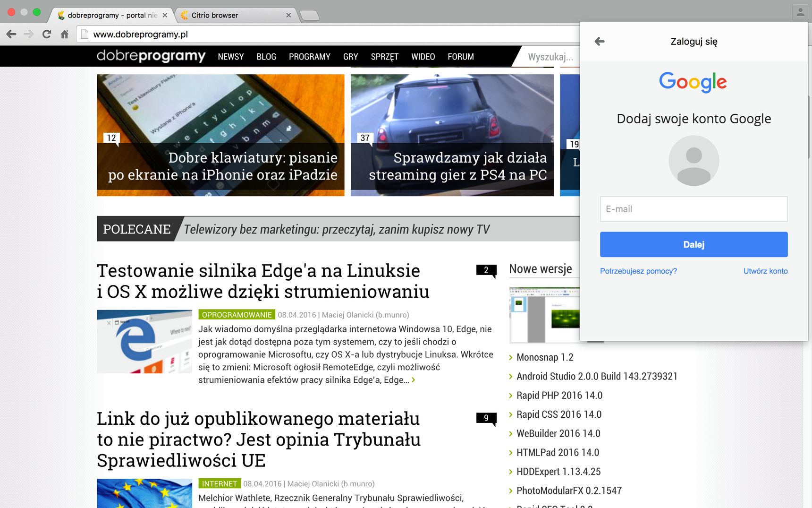Click the comment bubble with 2 comments
812x508 pixels.
[x=486, y=270]
